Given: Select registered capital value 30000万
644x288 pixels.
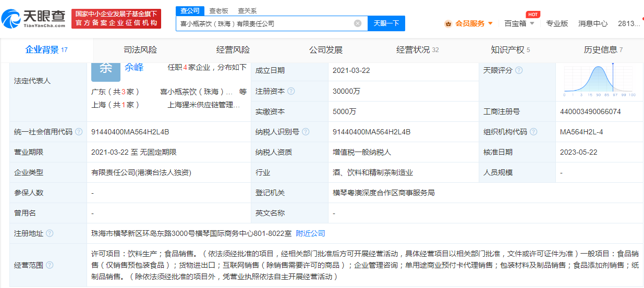Looking at the screenshot, I should (346, 91).
